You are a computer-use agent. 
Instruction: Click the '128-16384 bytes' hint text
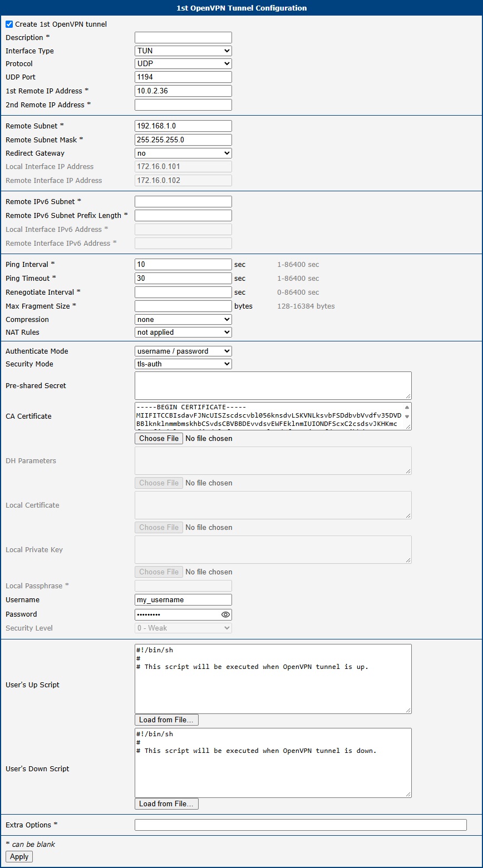pyautogui.click(x=306, y=306)
